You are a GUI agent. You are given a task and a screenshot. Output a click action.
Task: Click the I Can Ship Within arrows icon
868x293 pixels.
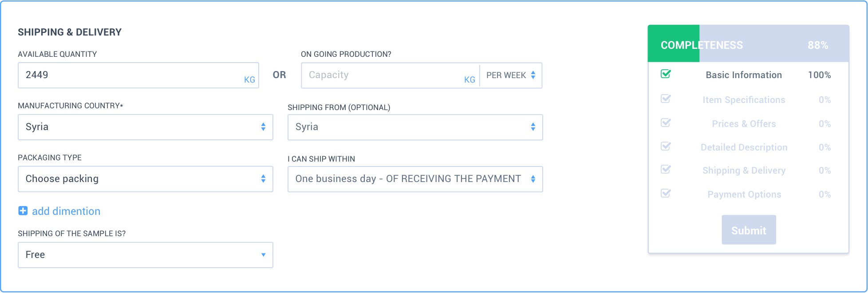(x=533, y=178)
